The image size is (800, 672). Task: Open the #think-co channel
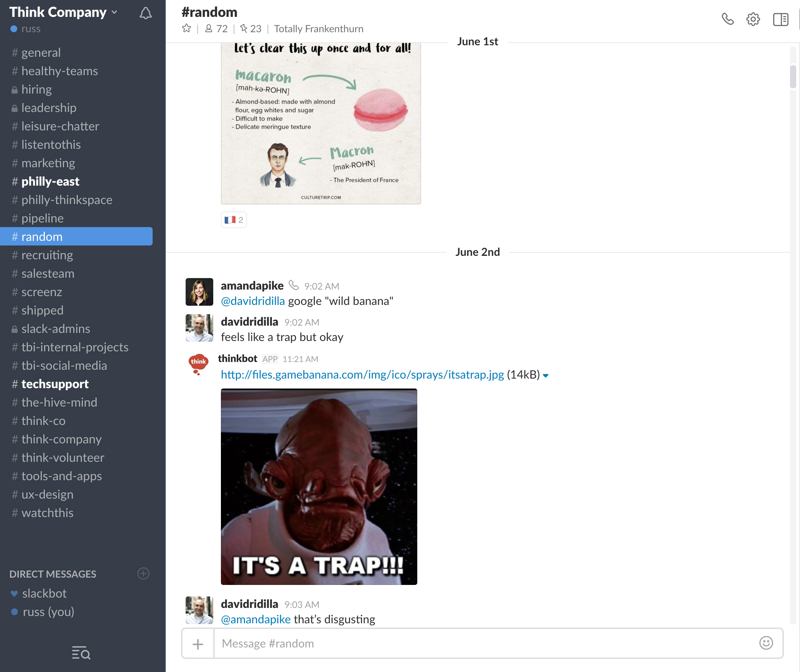tap(77, 421)
